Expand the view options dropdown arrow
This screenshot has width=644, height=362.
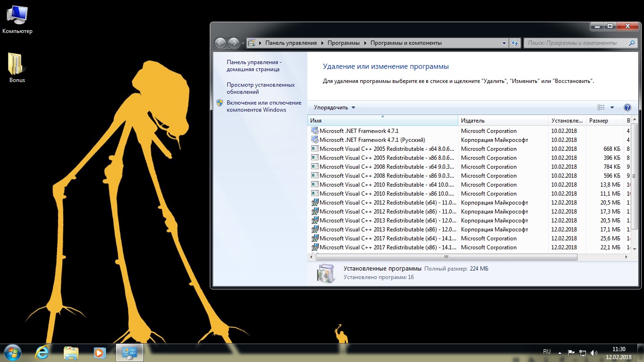pos(612,107)
